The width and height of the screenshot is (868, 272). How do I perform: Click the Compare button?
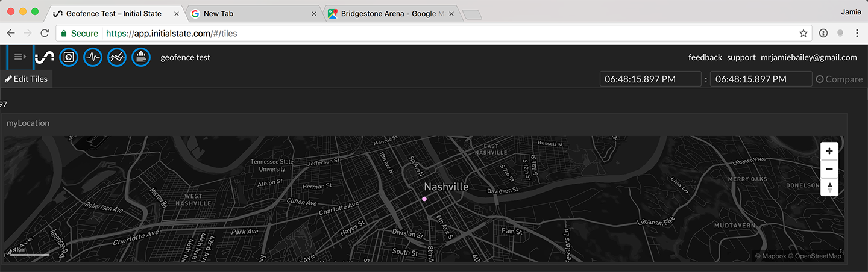coord(839,79)
